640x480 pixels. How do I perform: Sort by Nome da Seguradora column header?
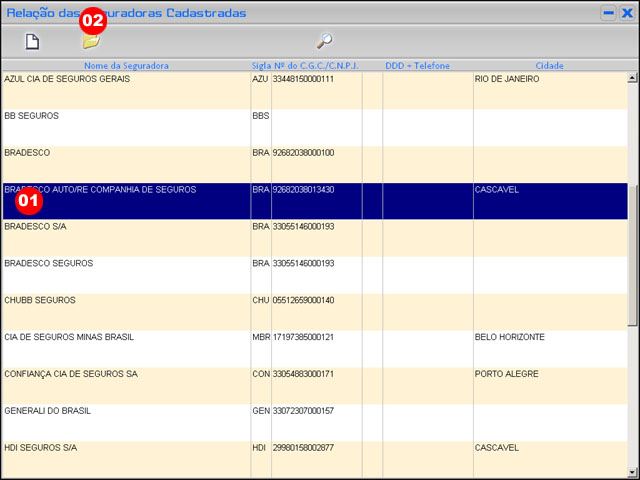pyautogui.click(x=126, y=66)
